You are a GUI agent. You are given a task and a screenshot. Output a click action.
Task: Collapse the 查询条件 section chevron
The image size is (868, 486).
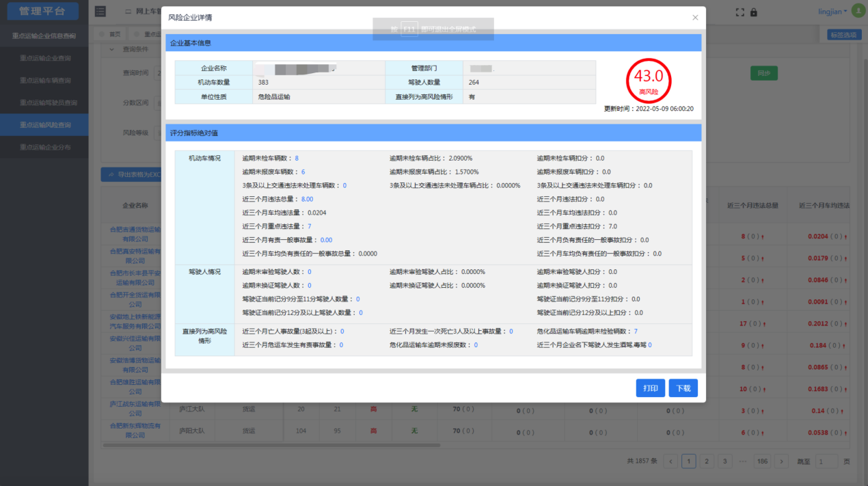click(112, 49)
